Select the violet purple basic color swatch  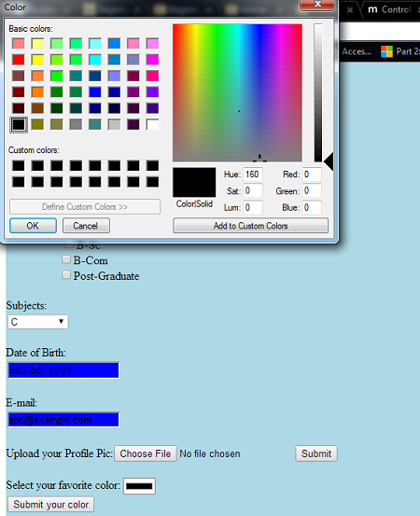point(153,91)
